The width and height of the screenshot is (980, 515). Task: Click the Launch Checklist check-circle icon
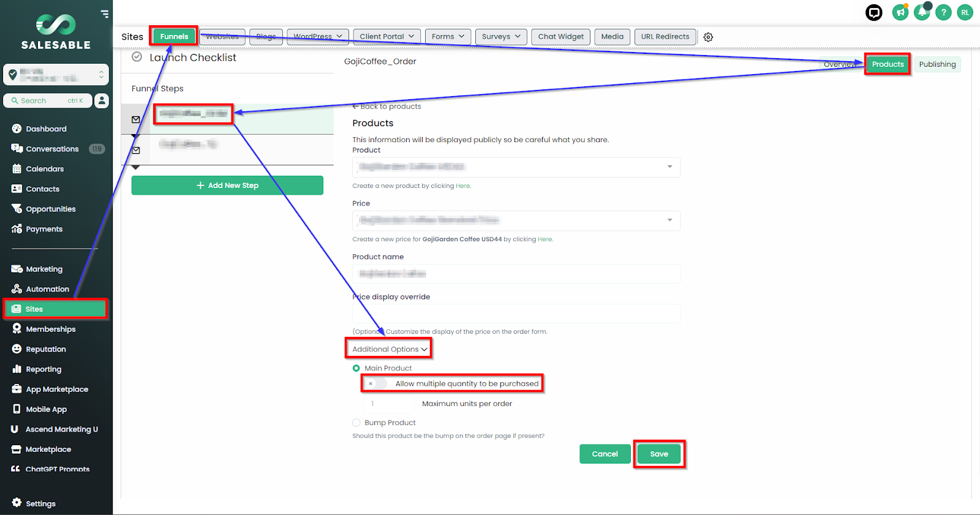[137, 57]
